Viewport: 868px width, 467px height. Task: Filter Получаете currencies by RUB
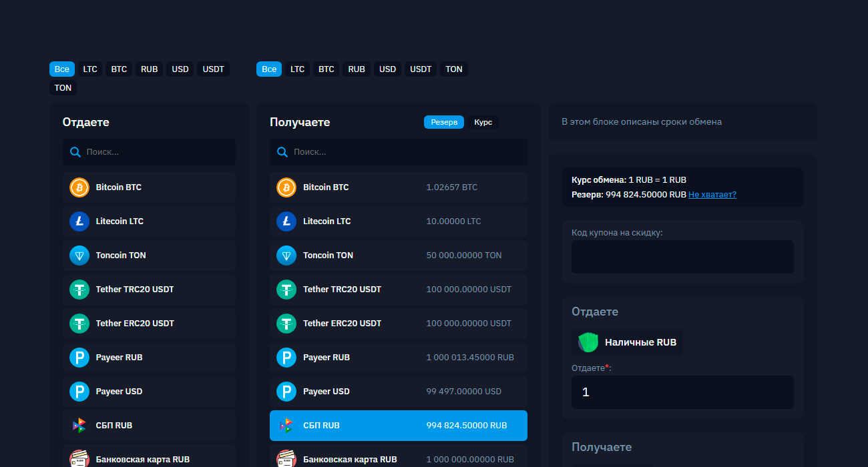357,69
